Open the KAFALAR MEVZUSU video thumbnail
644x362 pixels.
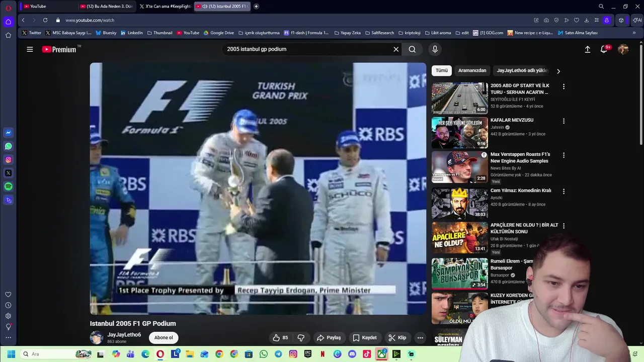point(459,133)
